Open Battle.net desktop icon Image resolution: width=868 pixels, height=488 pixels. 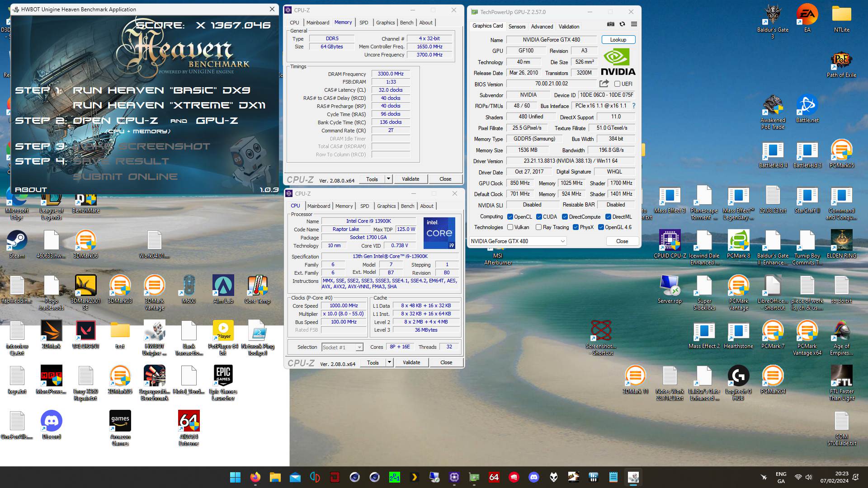(x=807, y=109)
